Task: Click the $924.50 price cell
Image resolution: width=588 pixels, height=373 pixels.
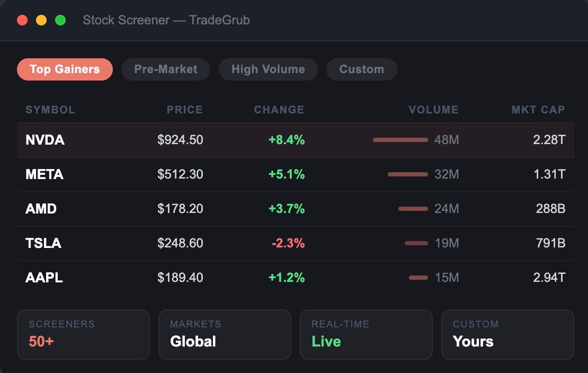Action: [x=180, y=140]
